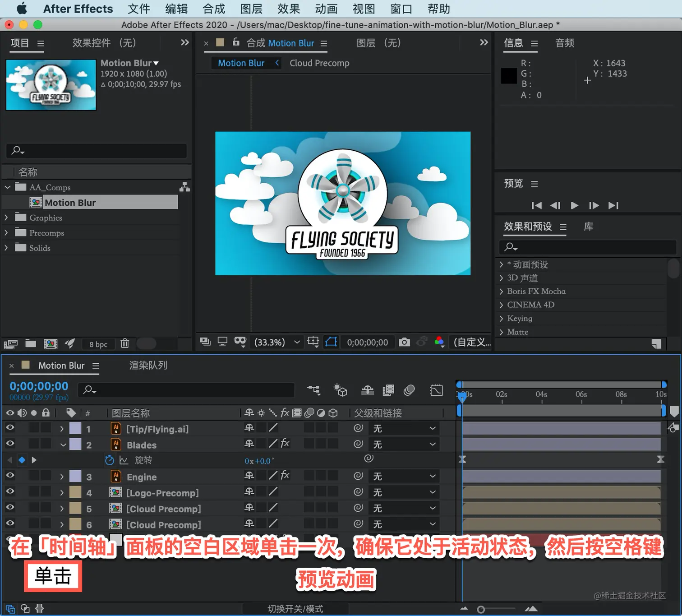Hide the Tip/Flying.ai layer with its eye
Image resolution: width=682 pixels, height=616 pixels.
coord(10,427)
